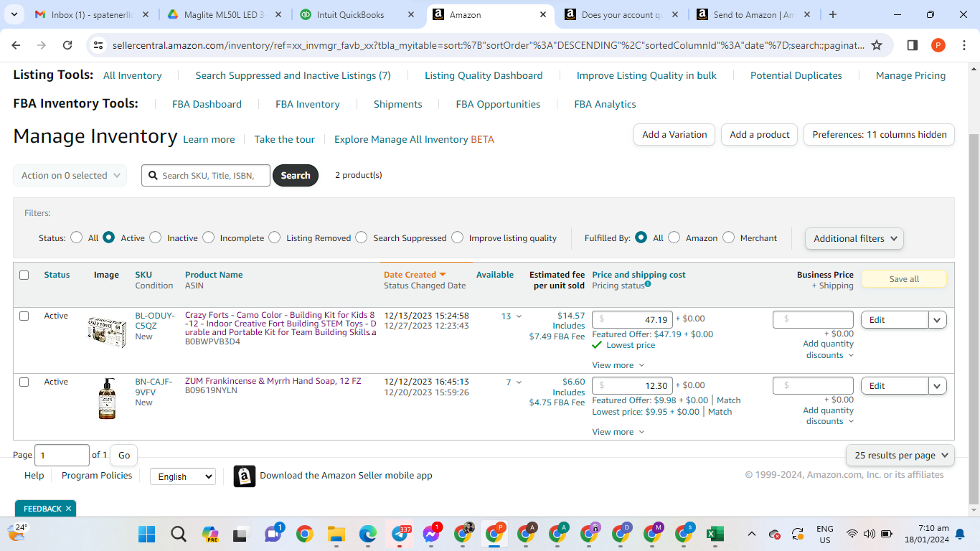Open Telegram from the taskbar
Image resolution: width=980 pixels, height=551 pixels.
400,534
